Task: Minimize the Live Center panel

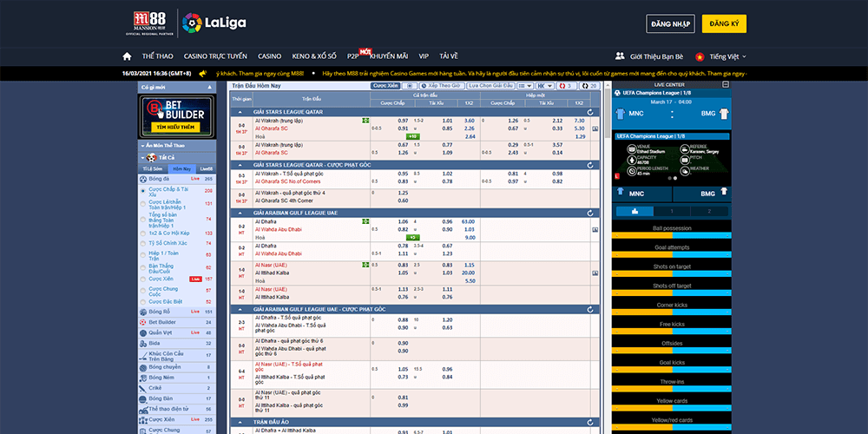Action: (x=726, y=84)
